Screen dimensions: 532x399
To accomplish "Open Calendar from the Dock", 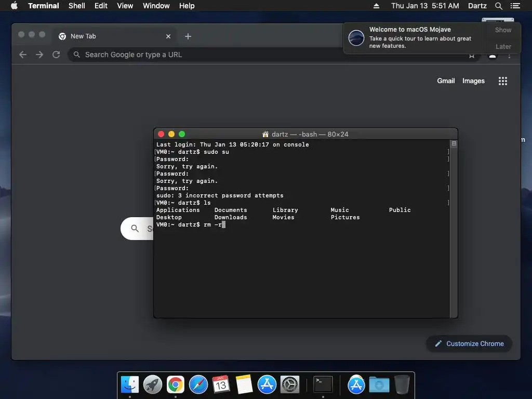I will 221,384.
